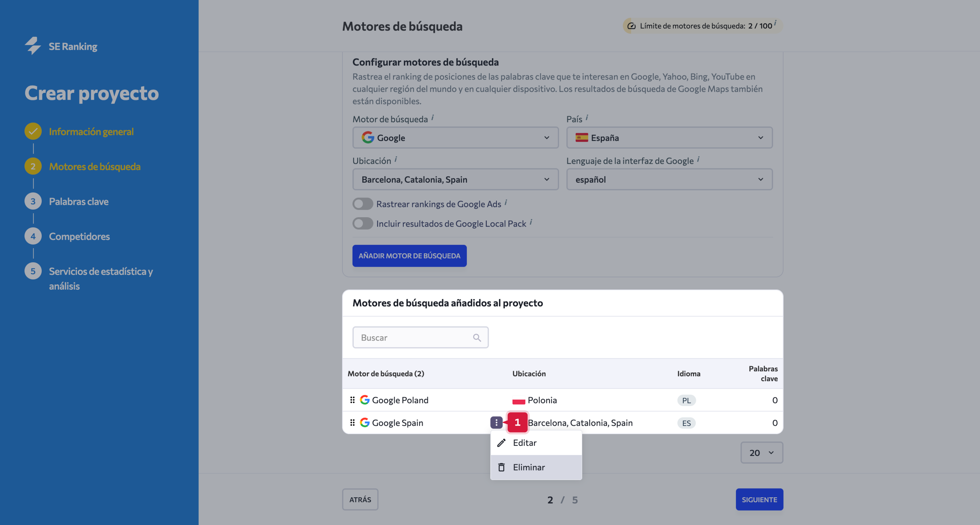This screenshot has height=525, width=980.
Task: Select Editar from the context menu
Action: coord(536,443)
